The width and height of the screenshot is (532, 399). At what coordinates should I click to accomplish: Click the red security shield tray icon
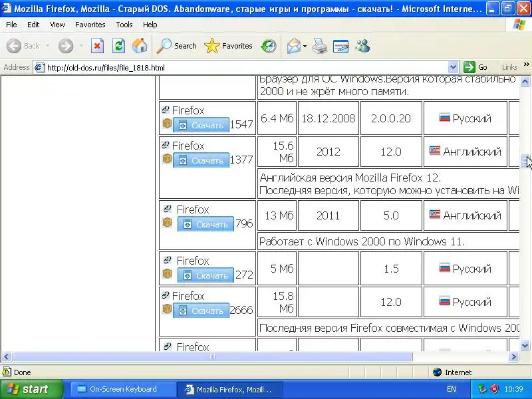[x=494, y=388]
